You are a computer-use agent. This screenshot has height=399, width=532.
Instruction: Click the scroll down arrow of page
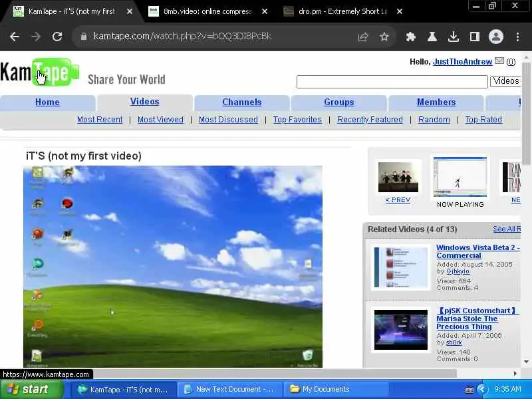(526, 362)
